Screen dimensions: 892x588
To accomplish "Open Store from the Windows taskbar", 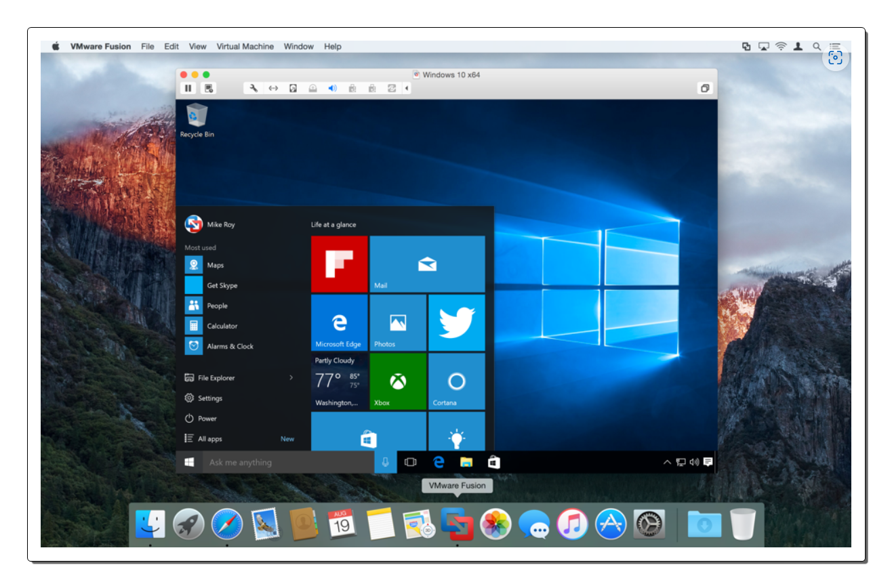I will tap(494, 462).
